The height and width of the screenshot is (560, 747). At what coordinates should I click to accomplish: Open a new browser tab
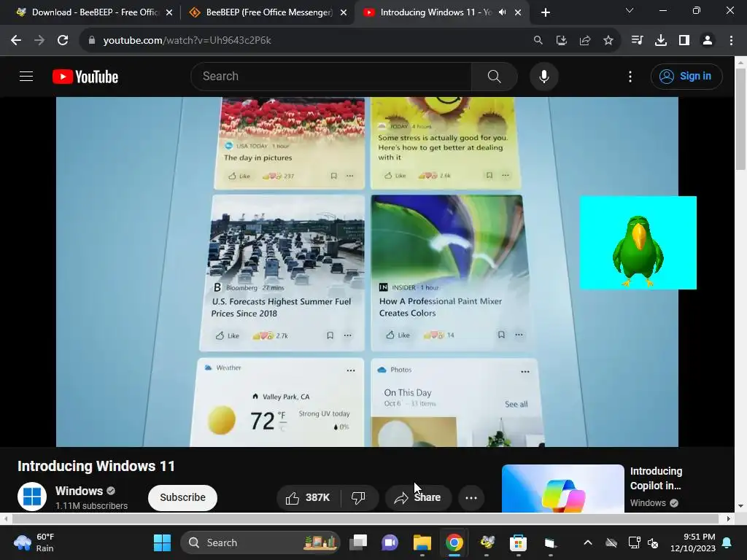(546, 13)
